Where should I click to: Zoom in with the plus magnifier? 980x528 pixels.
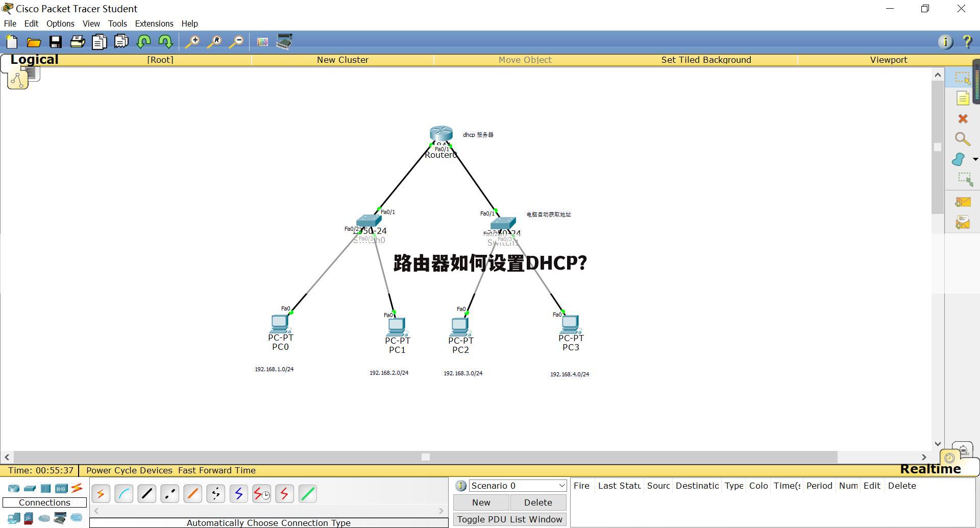point(192,42)
